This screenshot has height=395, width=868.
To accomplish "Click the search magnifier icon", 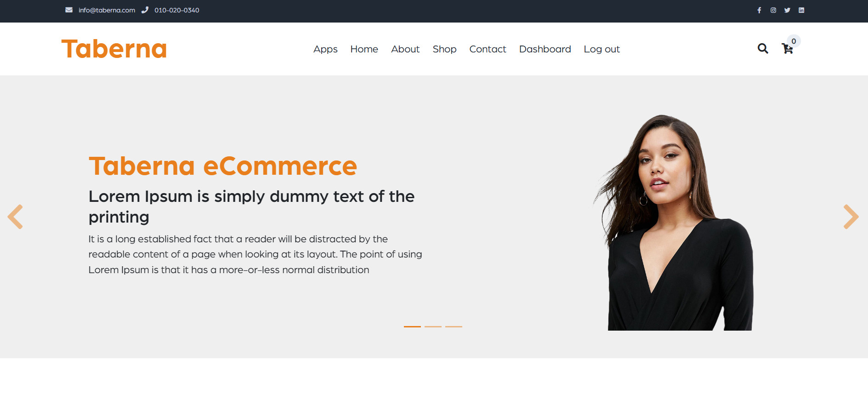I will click(x=763, y=49).
